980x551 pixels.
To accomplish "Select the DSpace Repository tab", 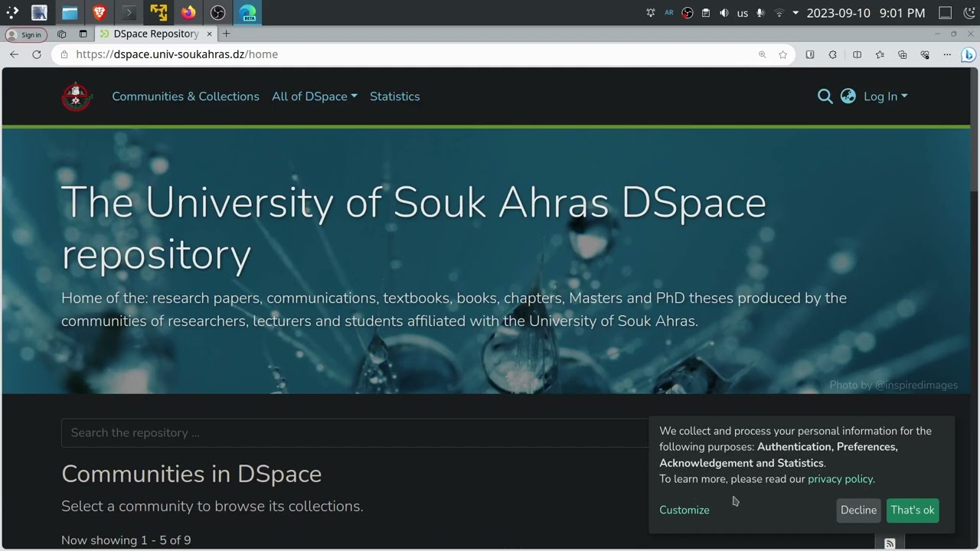I will 156,34.
